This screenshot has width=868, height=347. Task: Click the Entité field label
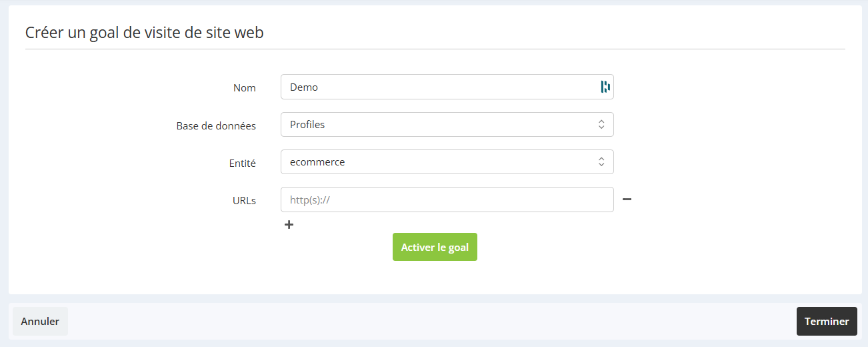click(243, 163)
